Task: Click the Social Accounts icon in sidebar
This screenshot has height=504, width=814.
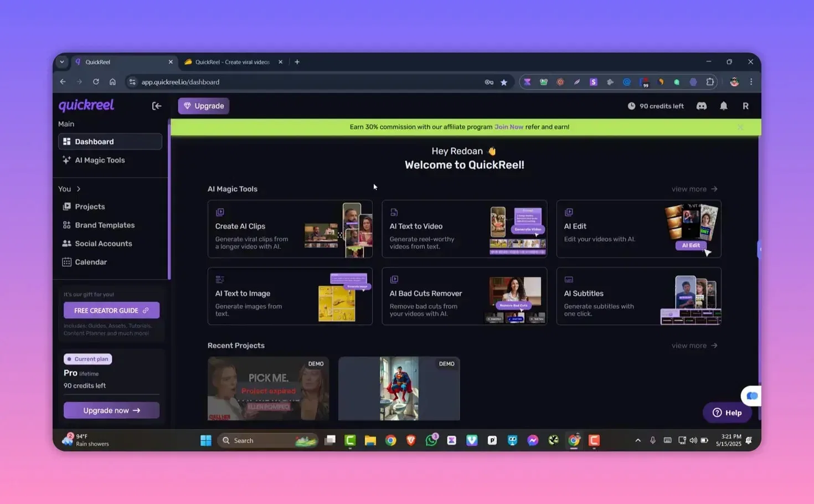Action: 66,243
